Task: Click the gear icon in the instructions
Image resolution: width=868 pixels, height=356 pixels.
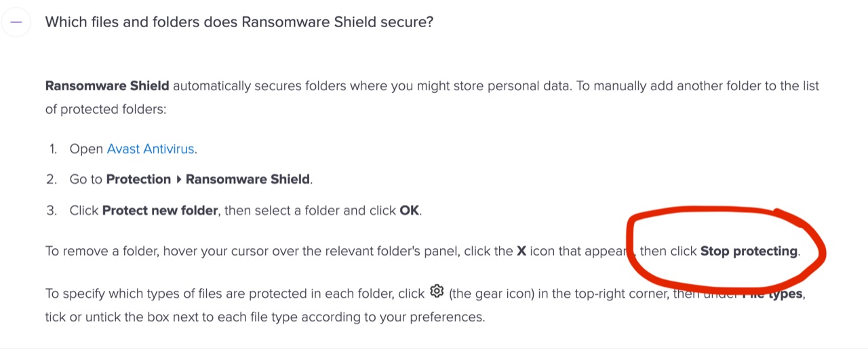Action: pyautogui.click(x=436, y=292)
